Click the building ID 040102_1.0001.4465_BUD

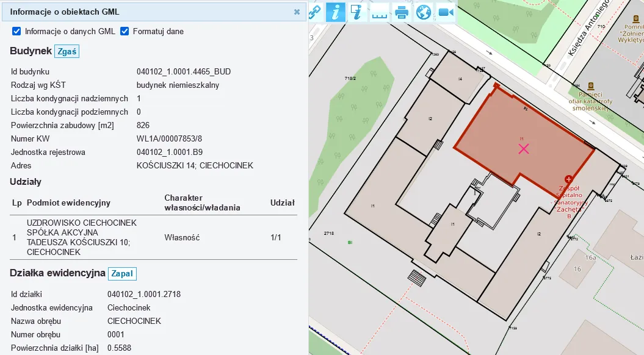coord(183,71)
